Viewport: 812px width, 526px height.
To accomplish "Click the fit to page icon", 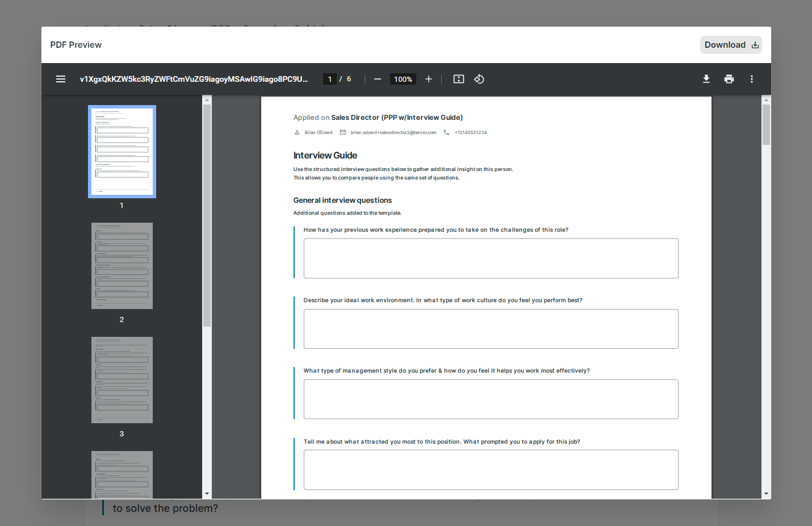I will pyautogui.click(x=459, y=79).
